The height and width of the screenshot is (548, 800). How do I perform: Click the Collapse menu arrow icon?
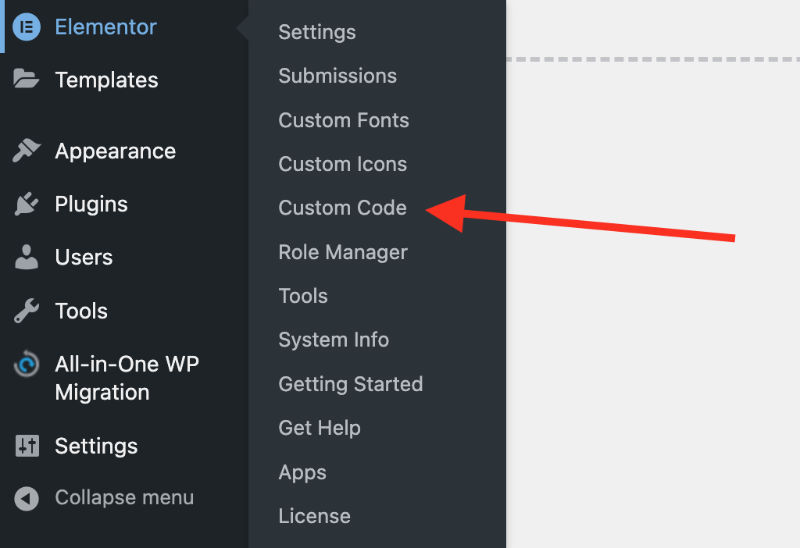point(27,498)
